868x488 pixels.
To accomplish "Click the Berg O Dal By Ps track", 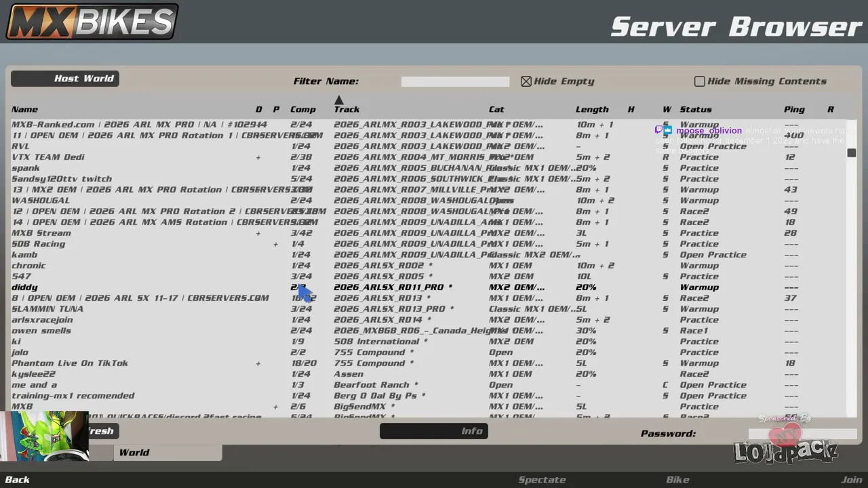I will (x=380, y=396).
